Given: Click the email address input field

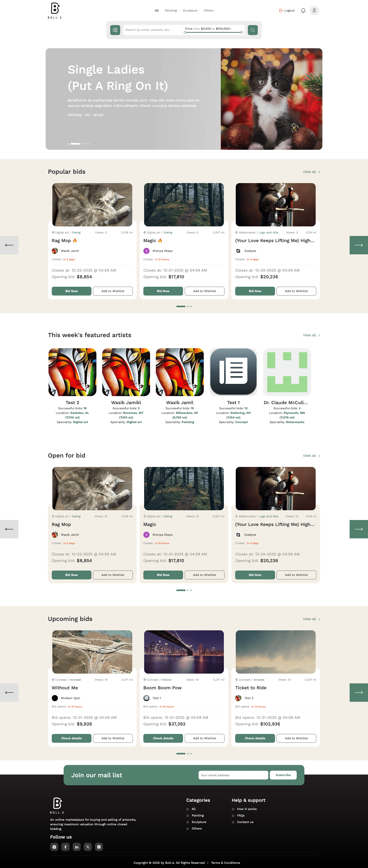Looking at the screenshot, I should tap(233, 775).
